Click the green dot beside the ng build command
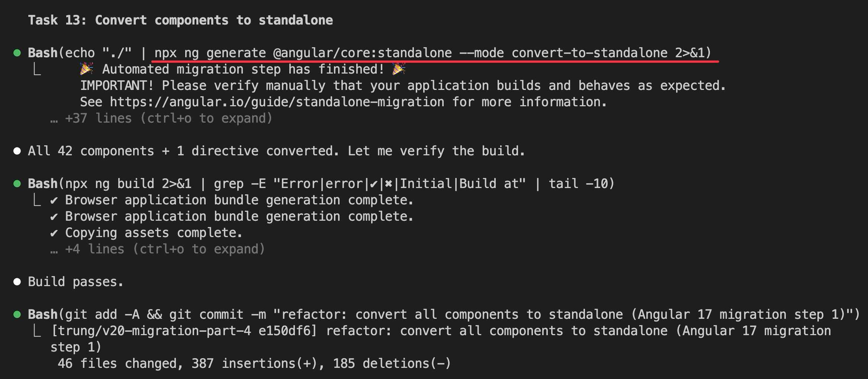The image size is (868, 379). (17, 184)
